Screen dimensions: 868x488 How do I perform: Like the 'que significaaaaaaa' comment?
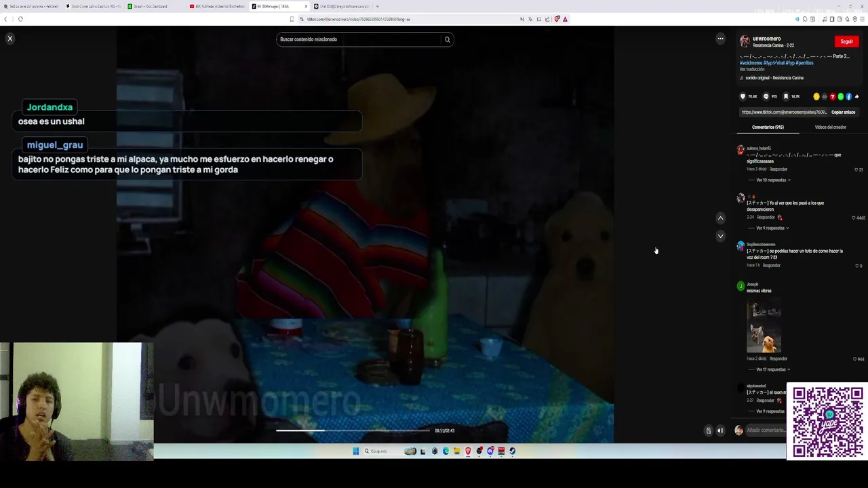tap(856, 169)
